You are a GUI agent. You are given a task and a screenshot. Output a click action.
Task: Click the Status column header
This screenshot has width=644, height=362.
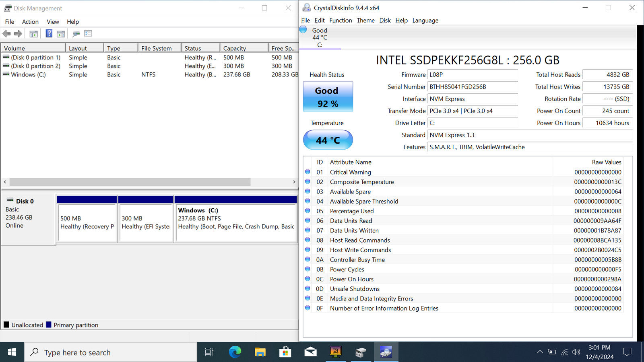pyautogui.click(x=200, y=48)
